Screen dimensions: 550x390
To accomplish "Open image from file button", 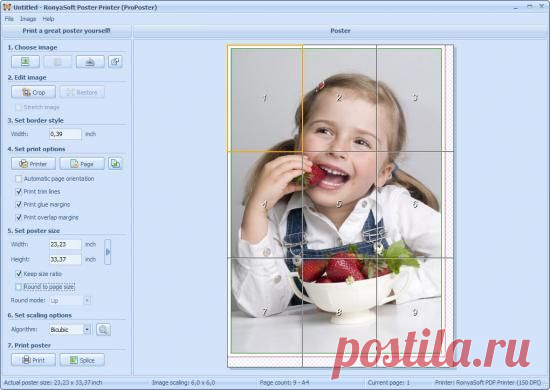I will 25,62.
